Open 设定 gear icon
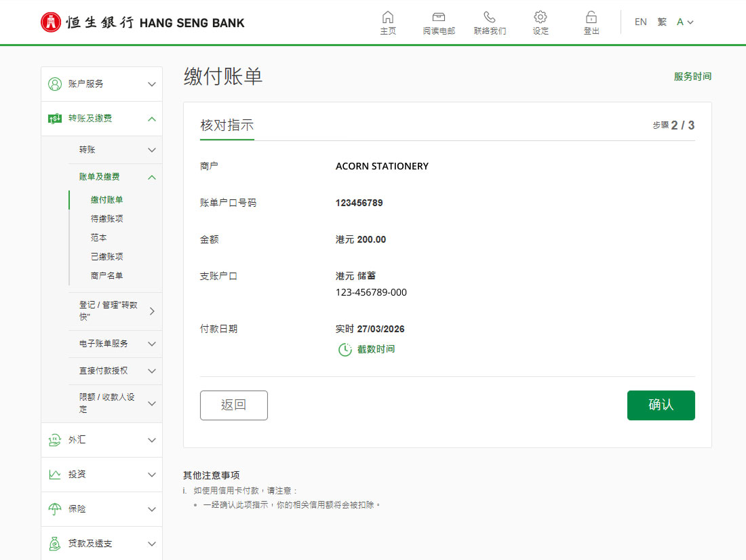Screen dimensions: 746x560 point(541,17)
